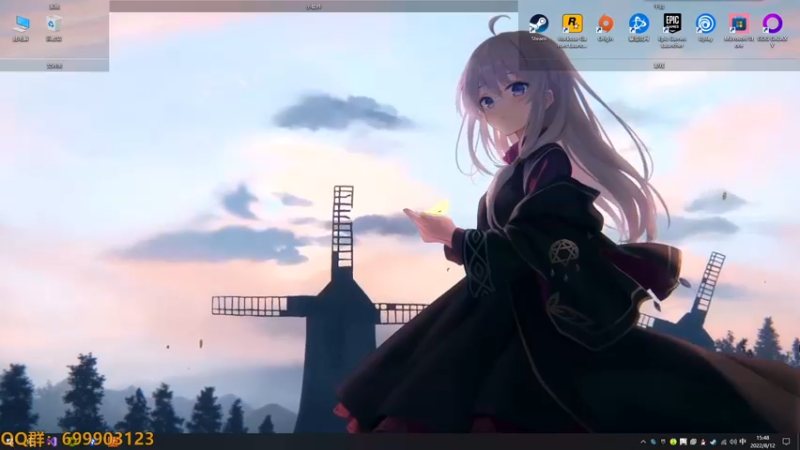Screen dimensions: 800x450
Task: Open the Epic Games Launcher shortcut
Action: coord(672,31)
